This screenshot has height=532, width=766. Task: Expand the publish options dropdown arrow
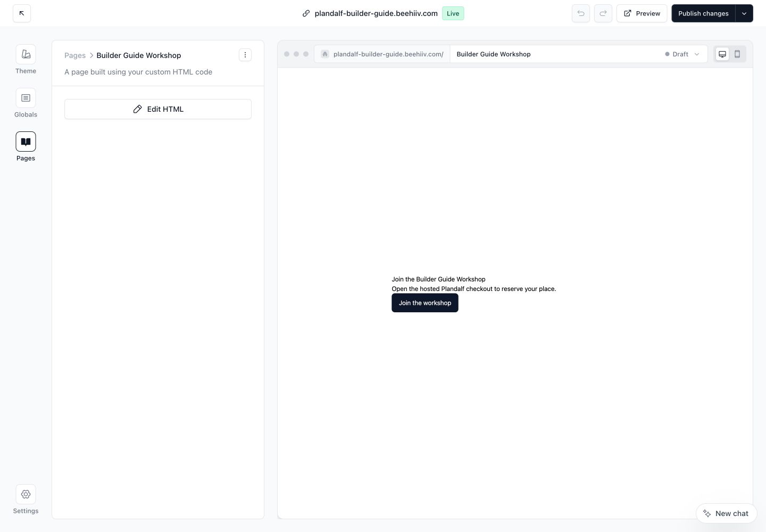coord(744,13)
